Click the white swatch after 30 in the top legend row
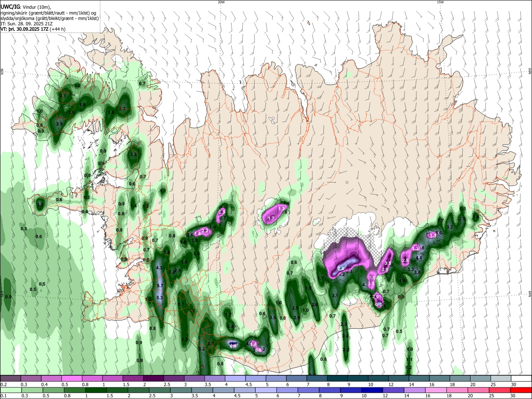 point(521,379)
